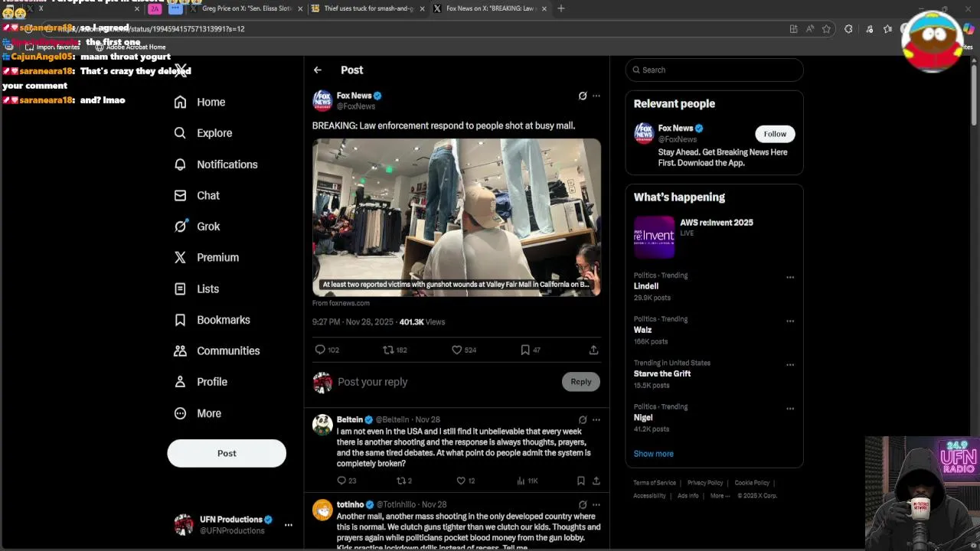
Task: Click the Grok icon on Fox News post
Action: tap(583, 96)
